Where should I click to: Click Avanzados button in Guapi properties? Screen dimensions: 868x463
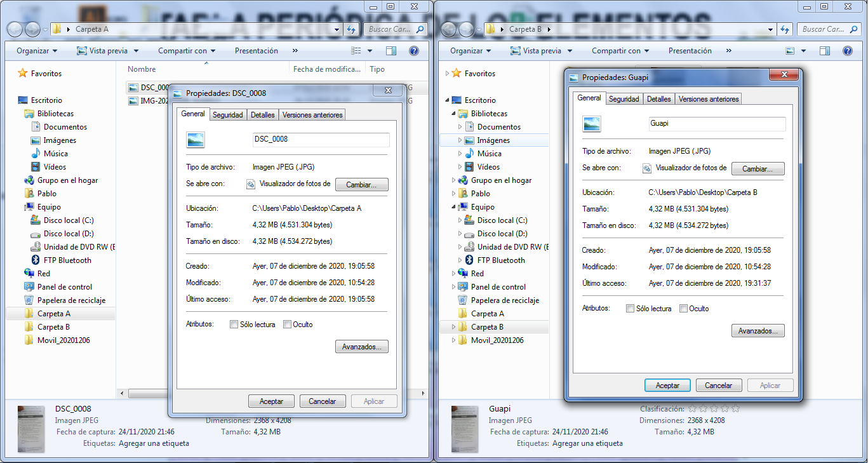[x=758, y=331]
